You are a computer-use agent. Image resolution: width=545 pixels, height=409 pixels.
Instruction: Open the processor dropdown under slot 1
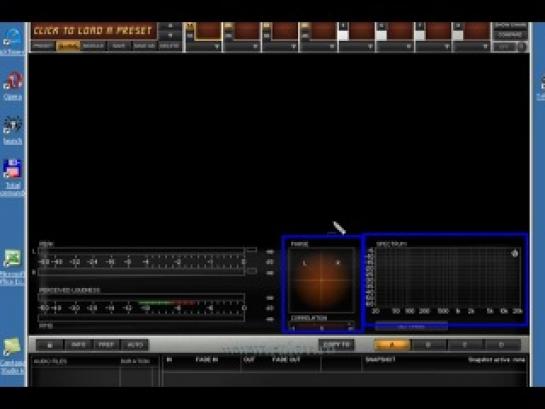pyautogui.click(x=204, y=46)
